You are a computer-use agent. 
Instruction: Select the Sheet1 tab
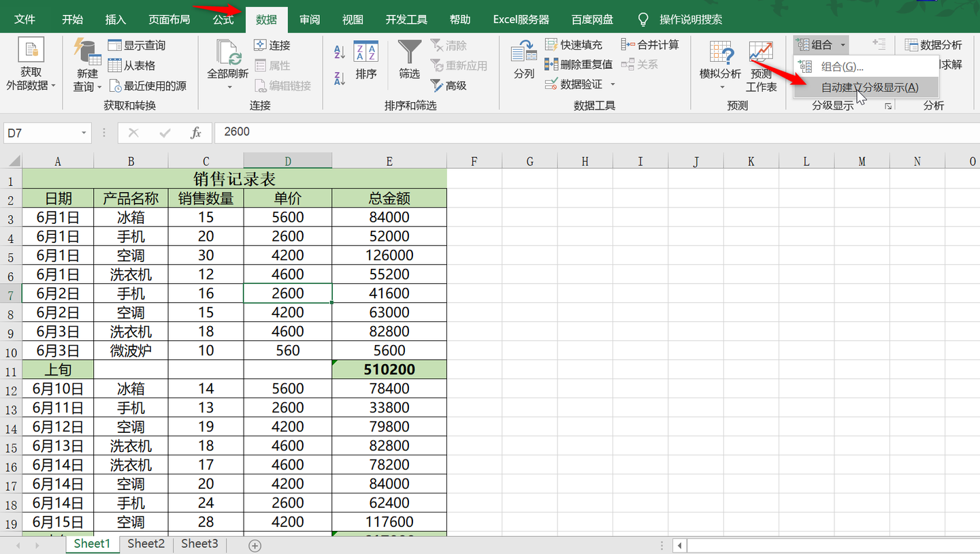(x=92, y=544)
